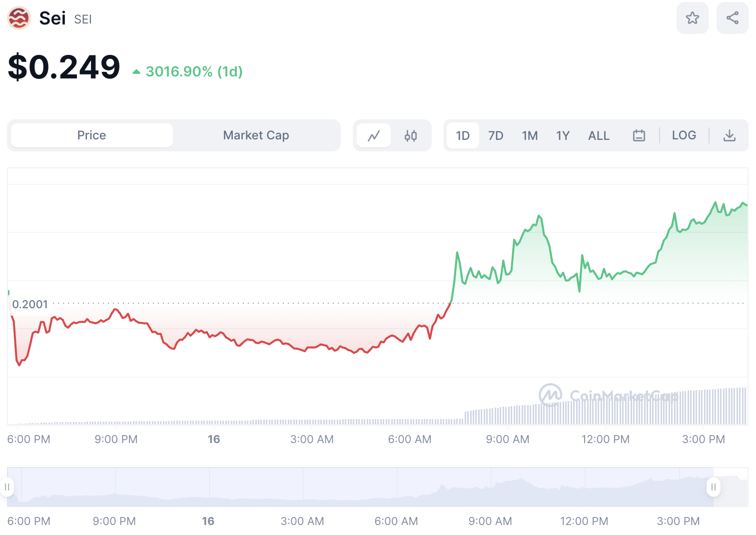
Task: Click the Sei coin logo
Action: coord(19,18)
